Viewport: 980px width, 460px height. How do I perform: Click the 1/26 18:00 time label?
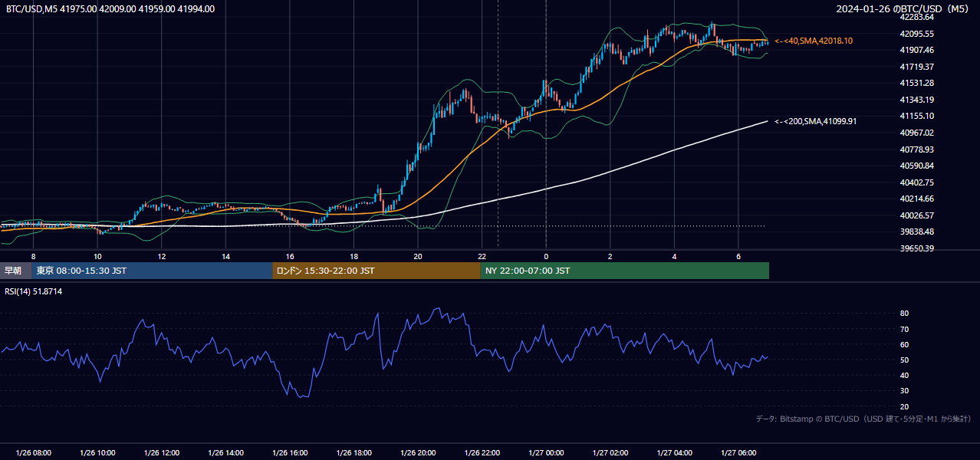tap(354, 453)
